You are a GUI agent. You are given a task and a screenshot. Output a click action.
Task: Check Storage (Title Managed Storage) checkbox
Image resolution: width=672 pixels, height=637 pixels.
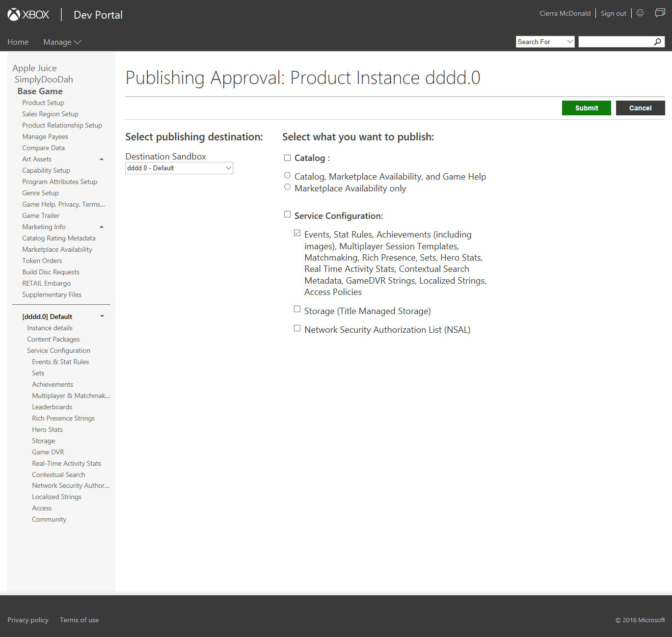coord(297,309)
